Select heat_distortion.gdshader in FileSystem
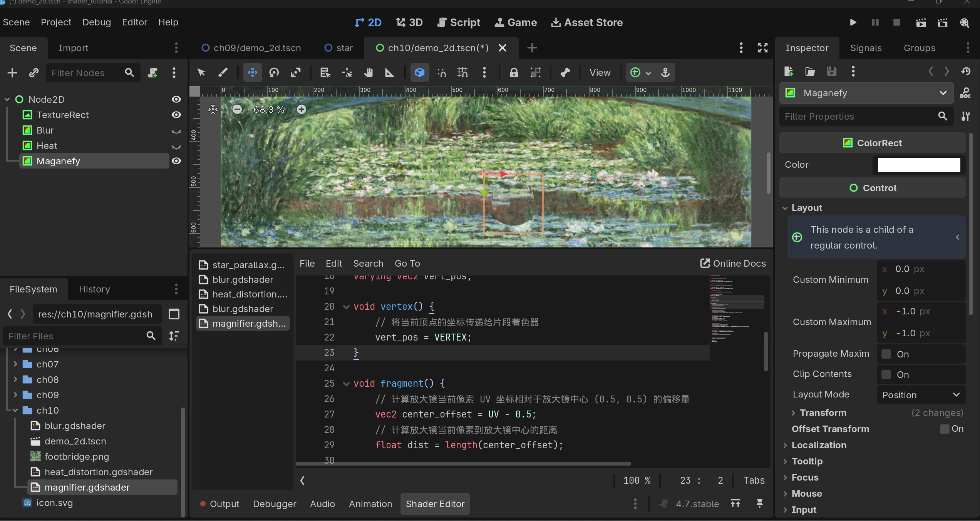Image resolution: width=980 pixels, height=521 pixels. click(99, 472)
